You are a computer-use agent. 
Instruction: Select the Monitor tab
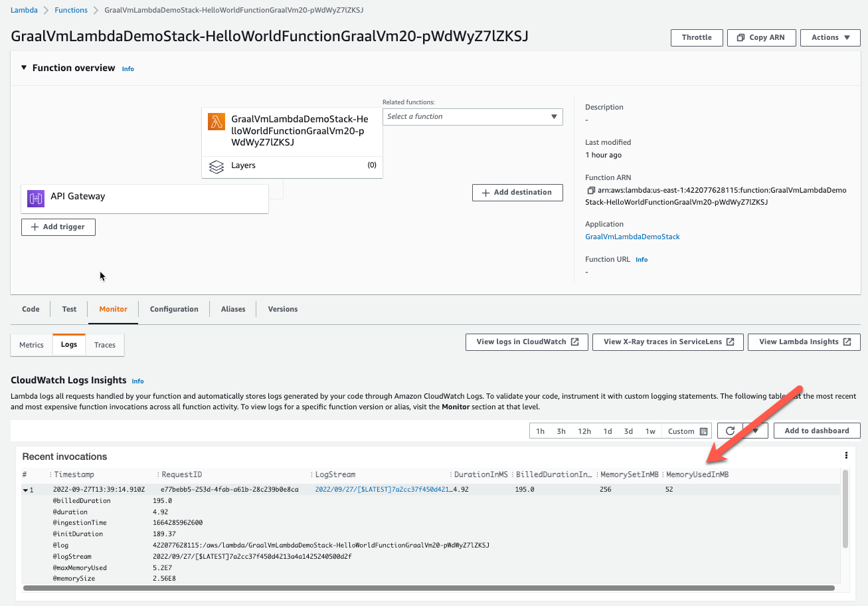coord(114,309)
